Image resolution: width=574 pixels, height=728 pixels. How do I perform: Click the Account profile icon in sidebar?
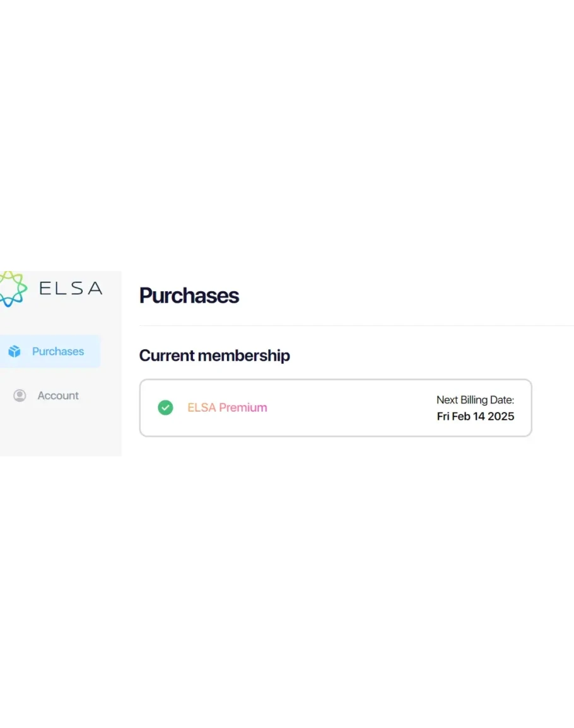tap(20, 396)
